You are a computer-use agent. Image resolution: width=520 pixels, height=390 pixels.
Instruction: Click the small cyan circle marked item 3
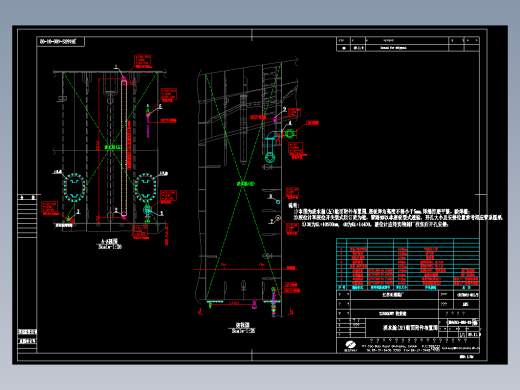278,202
